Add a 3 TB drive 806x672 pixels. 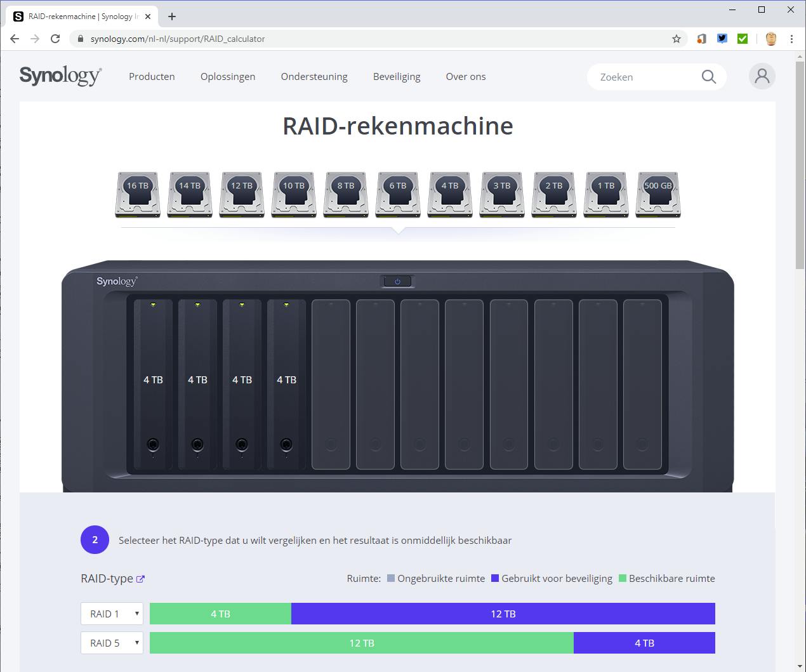click(502, 194)
